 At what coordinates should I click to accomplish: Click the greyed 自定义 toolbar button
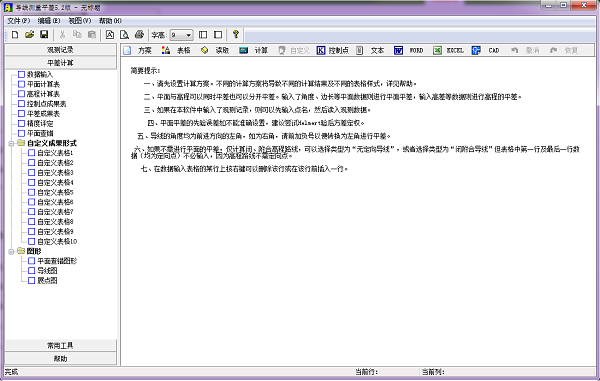pos(294,50)
